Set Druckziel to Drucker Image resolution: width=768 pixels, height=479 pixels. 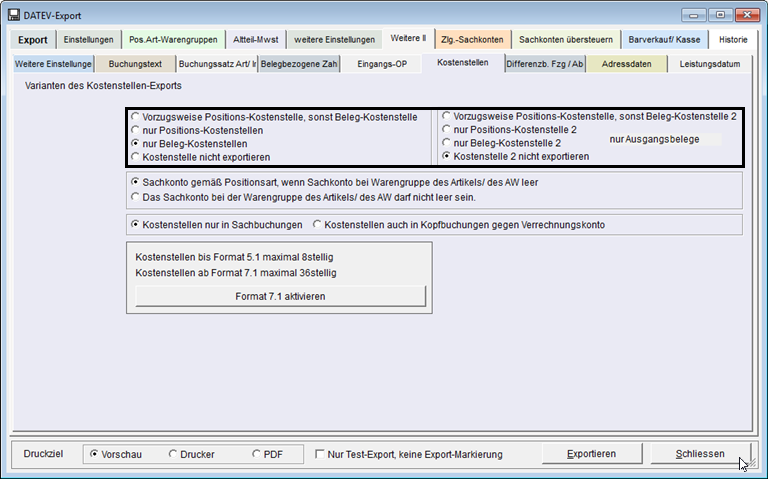[192, 454]
